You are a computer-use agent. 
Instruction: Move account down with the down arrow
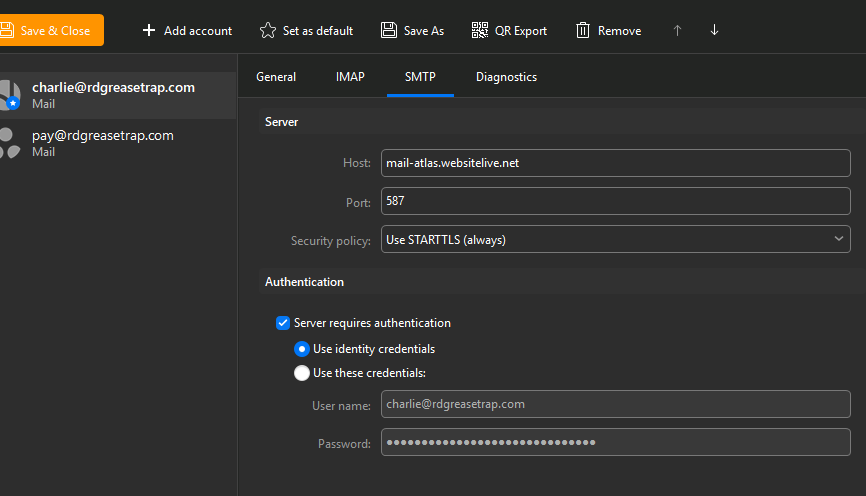[714, 31]
